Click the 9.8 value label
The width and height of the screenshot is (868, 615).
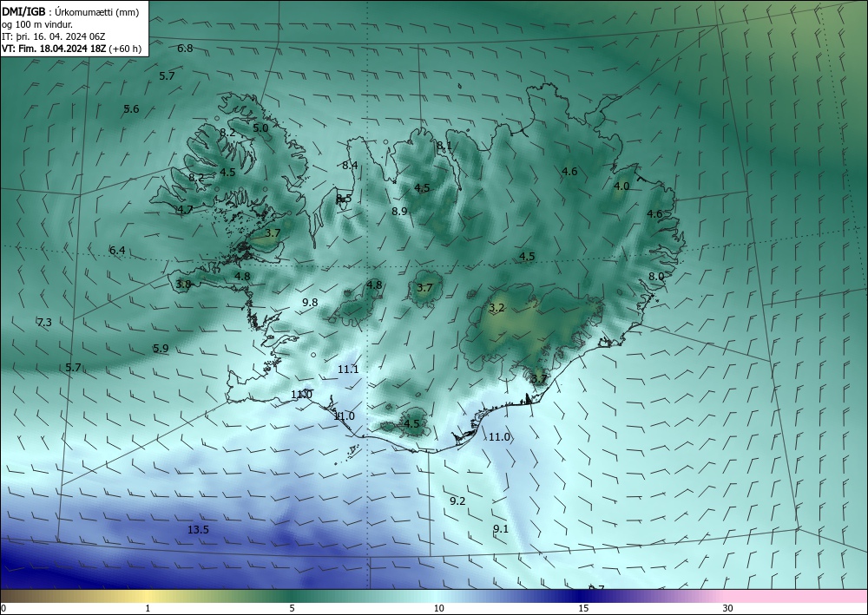(310, 302)
